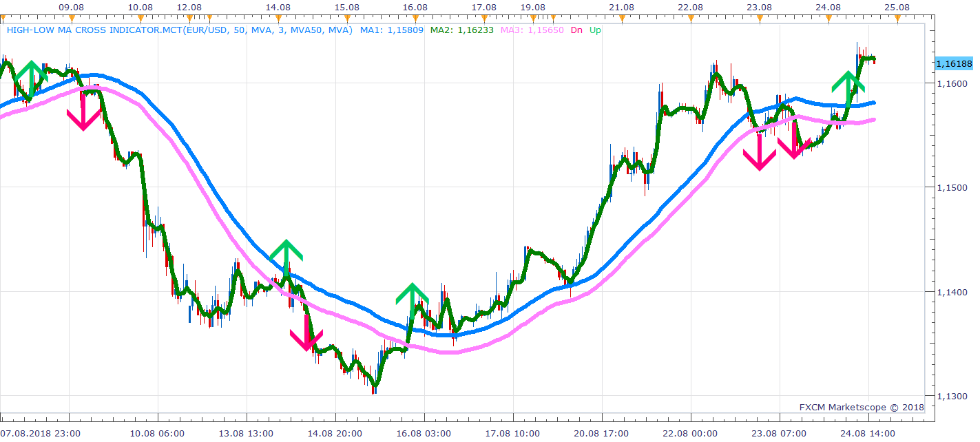This screenshot has width=980, height=442.
Task: Click the 17.08 10:00 time axis label
Action: (x=513, y=433)
